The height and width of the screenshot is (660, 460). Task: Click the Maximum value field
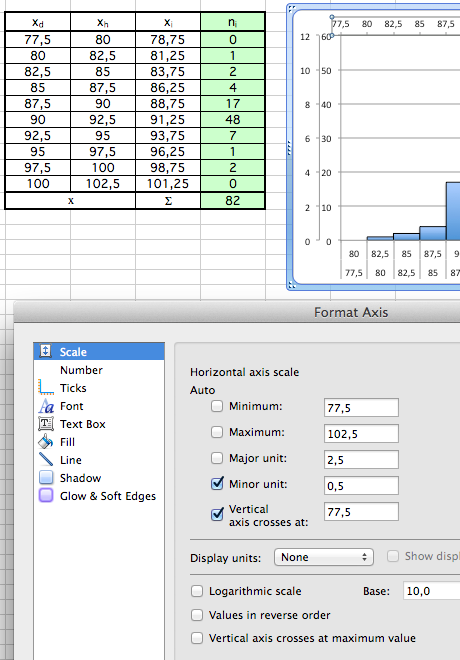pyautogui.click(x=361, y=434)
